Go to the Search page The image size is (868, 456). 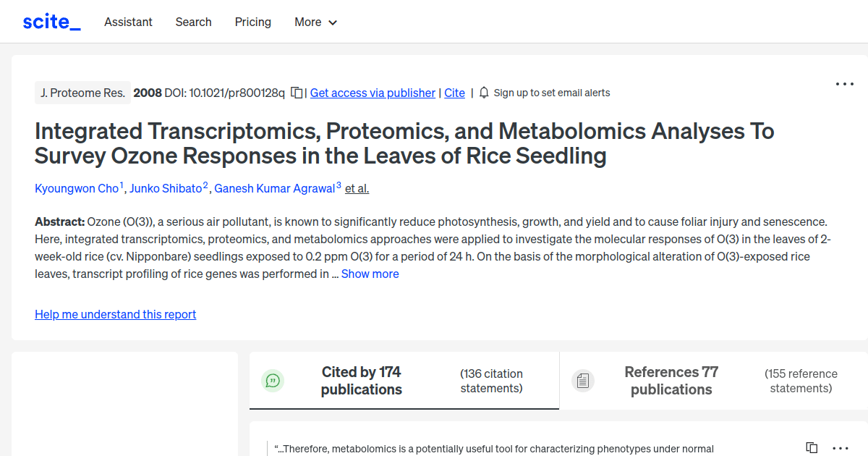pyautogui.click(x=193, y=22)
